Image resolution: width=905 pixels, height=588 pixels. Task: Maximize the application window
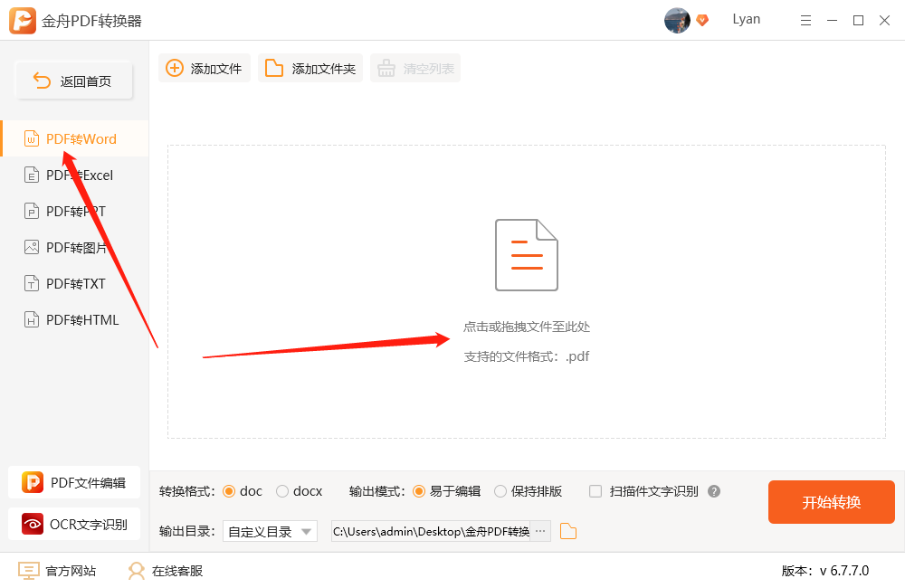tap(858, 21)
